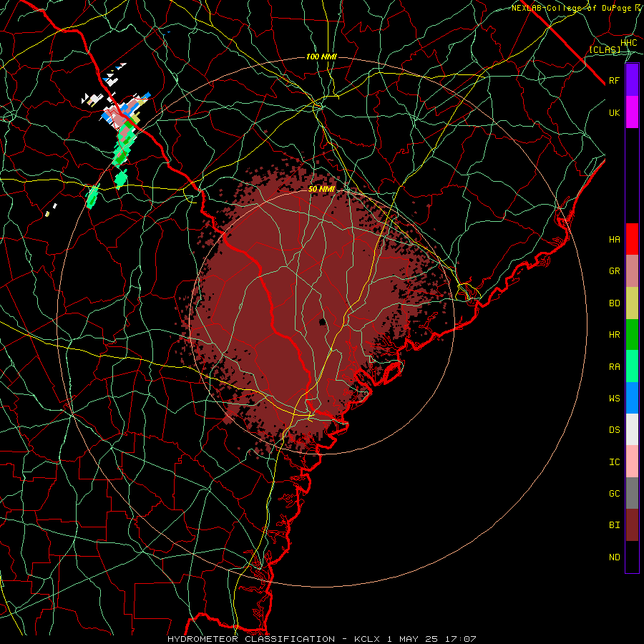Click the HA legend label
This screenshot has height=644, width=644.
[x=615, y=240]
